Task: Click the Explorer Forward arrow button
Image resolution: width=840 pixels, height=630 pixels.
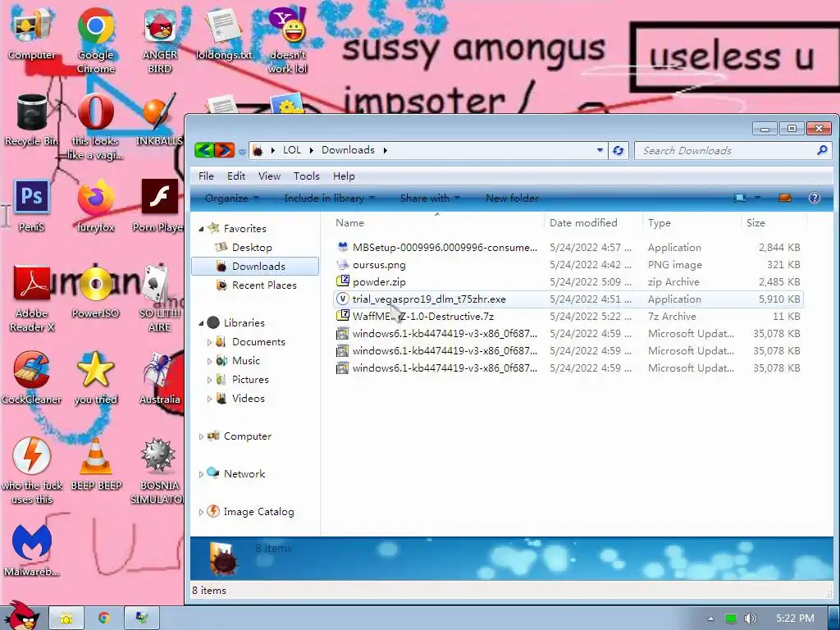Action: [225, 150]
